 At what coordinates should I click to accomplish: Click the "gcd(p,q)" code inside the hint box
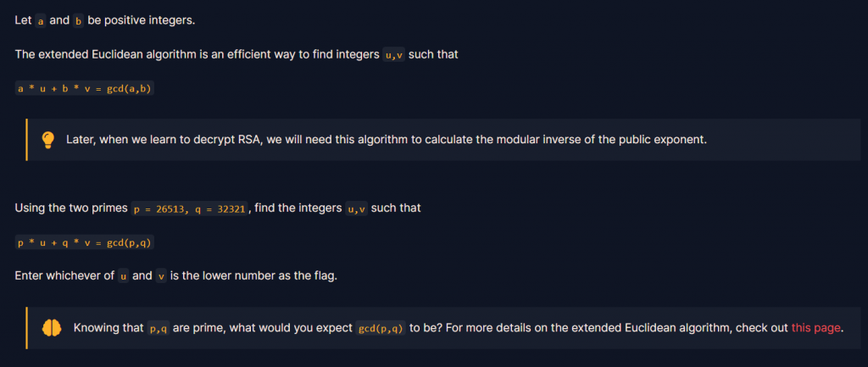click(x=381, y=328)
